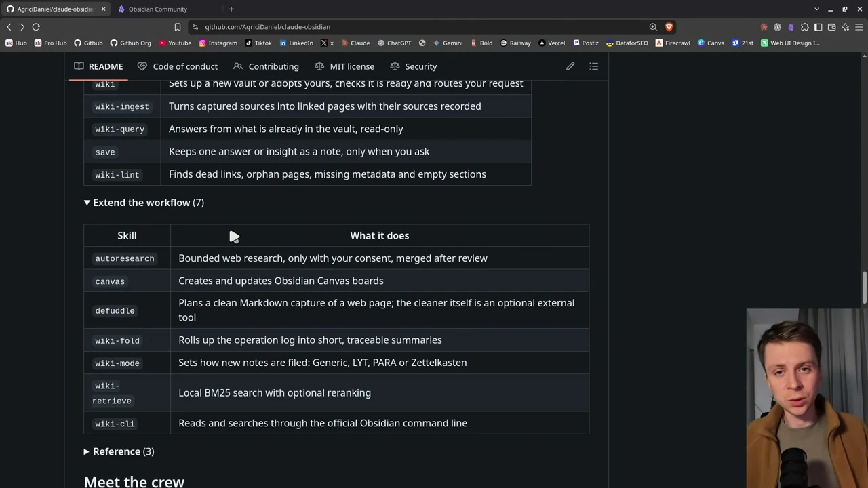The image size is (868, 488).
Task: Open the MIT license tab
Action: click(x=344, y=66)
